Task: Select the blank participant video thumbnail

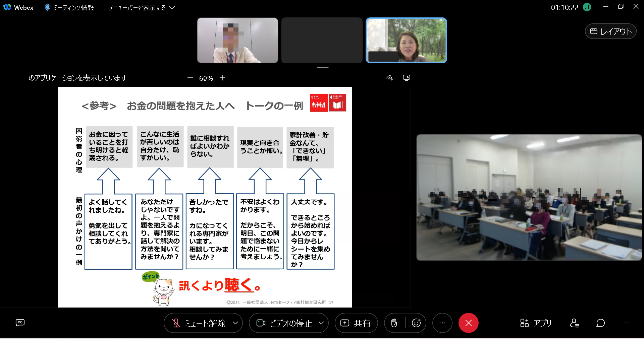Action: [322, 40]
